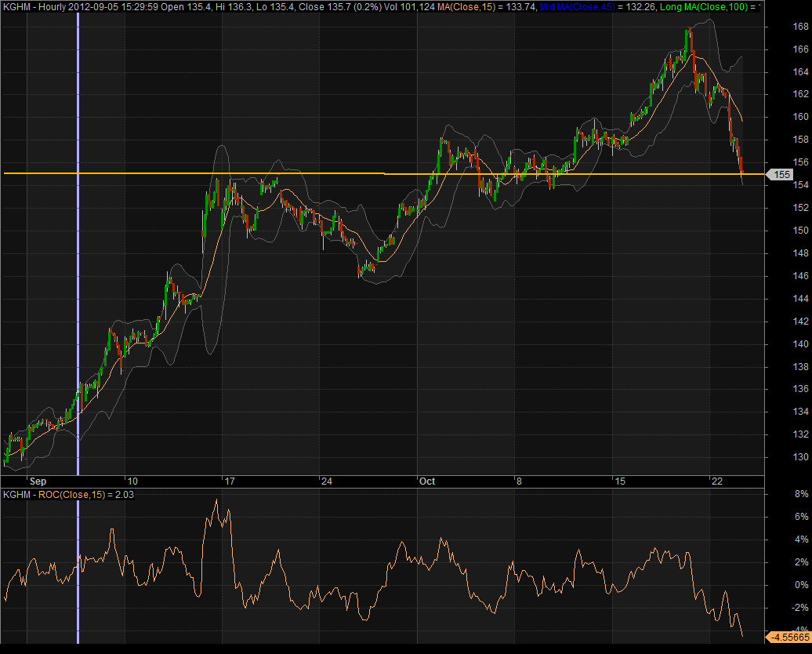Click date 22 on the time axis
Viewport: 812px width, 654px height.
point(716,481)
